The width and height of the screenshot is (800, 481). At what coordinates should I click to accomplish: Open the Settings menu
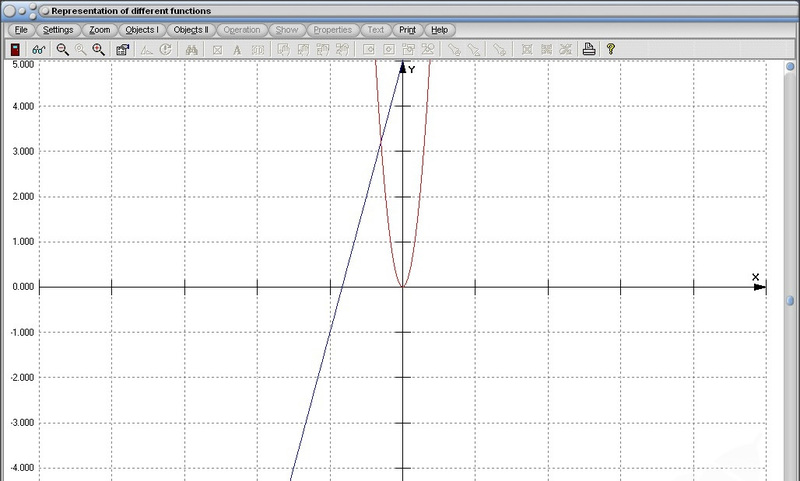pos(58,30)
